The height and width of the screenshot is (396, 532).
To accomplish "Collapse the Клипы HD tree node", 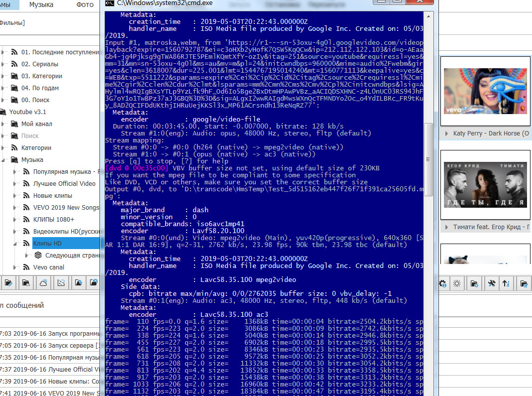I will click(15, 244).
